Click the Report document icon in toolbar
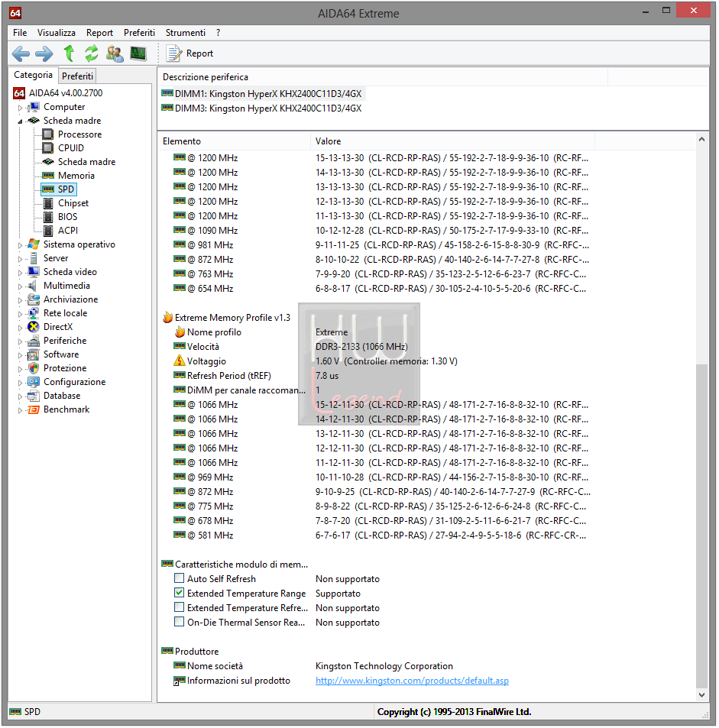Viewport: 719px width, 728px height. point(174,53)
